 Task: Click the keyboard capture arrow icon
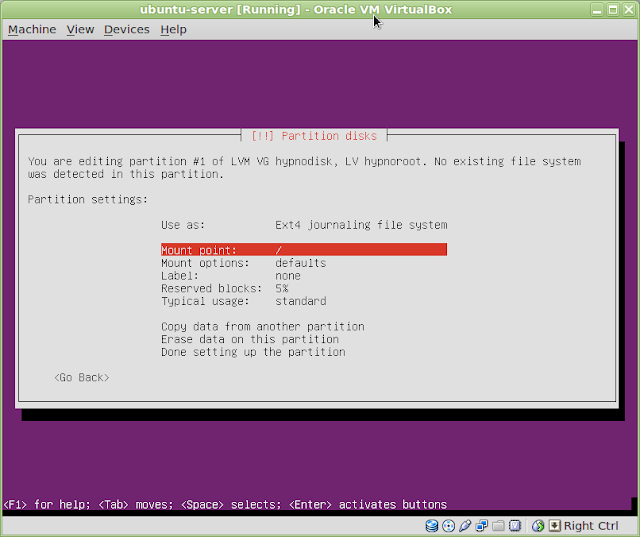tap(554, 526)
